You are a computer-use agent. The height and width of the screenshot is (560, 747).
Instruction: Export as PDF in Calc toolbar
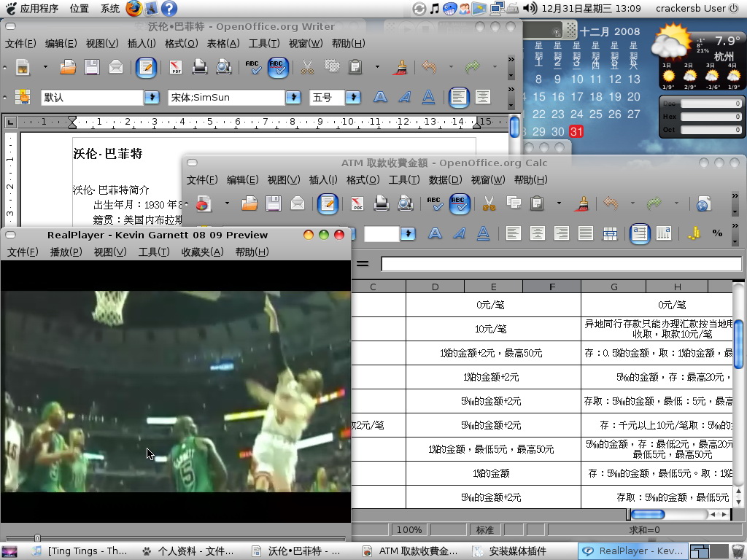357,204
